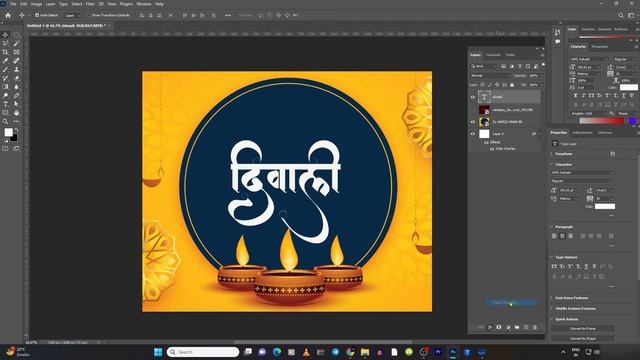This screenshot has height=360, width=640.
Task: Switch to the Paths tab
Action: pyautogui.click(x=511, y=55)
